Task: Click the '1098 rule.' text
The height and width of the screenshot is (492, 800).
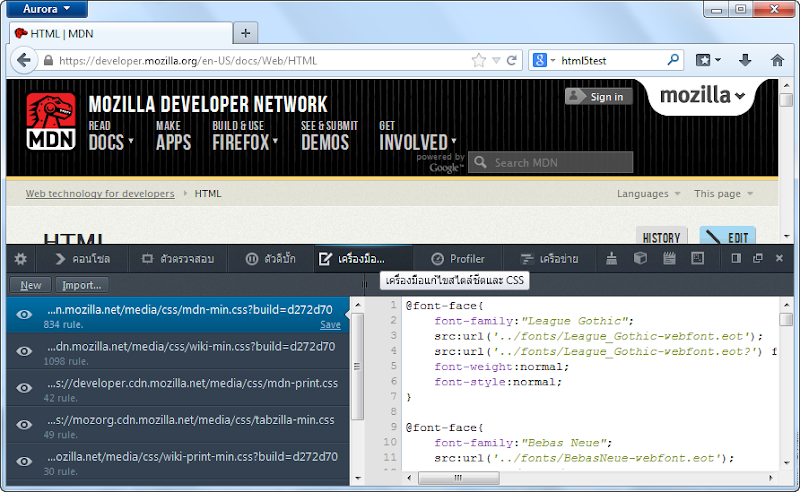Action: tap(66, 361)
